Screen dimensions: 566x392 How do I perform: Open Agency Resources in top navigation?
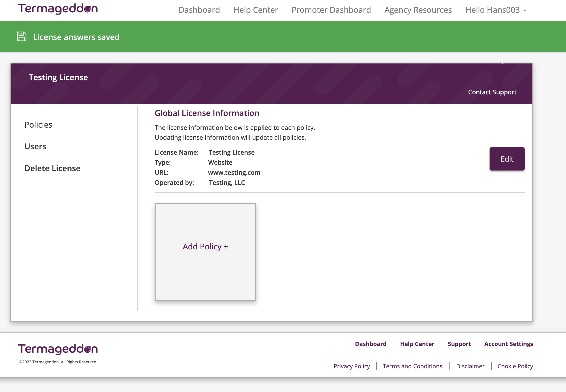(418, 10)
